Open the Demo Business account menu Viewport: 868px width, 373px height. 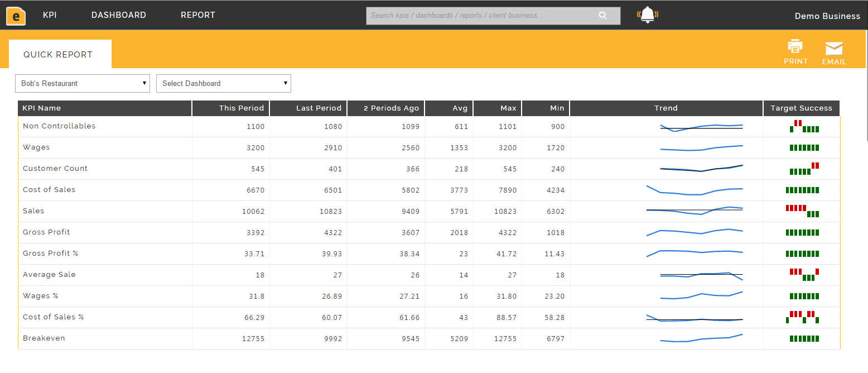[827, 16]
